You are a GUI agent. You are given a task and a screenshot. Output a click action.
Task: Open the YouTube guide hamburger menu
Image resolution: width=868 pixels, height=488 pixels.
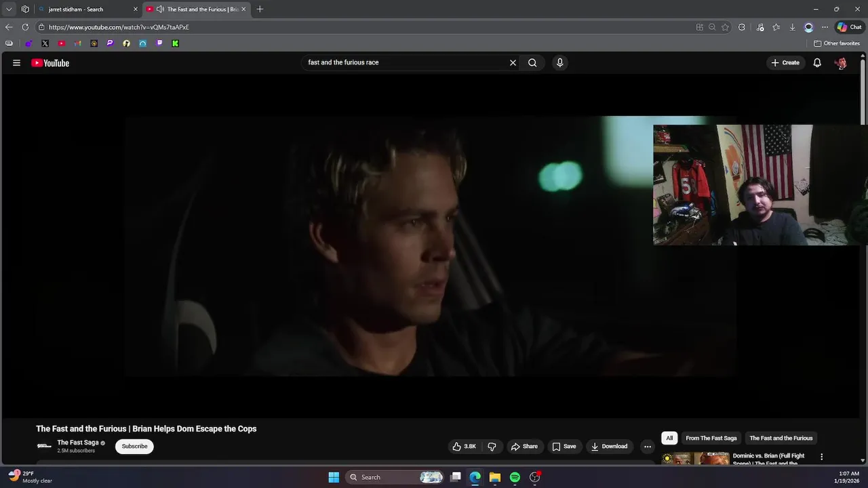pyautogui.click(x=16, y=63)
